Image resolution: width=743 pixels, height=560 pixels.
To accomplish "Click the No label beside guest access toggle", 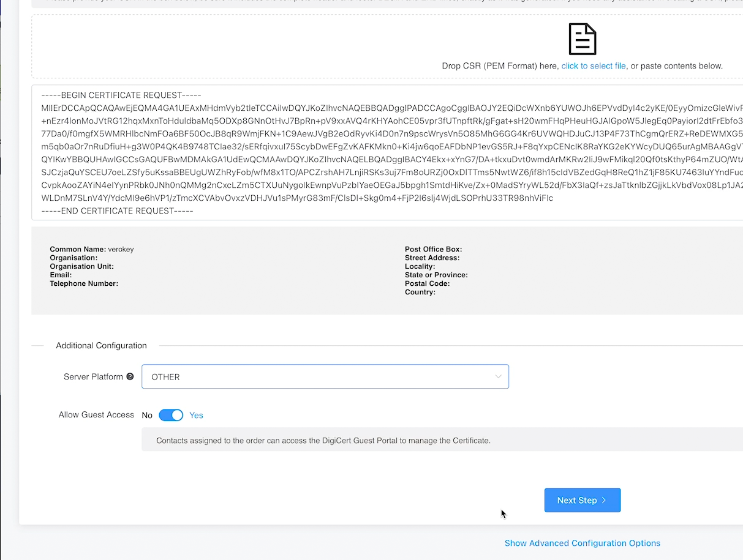I will (147, 415).
